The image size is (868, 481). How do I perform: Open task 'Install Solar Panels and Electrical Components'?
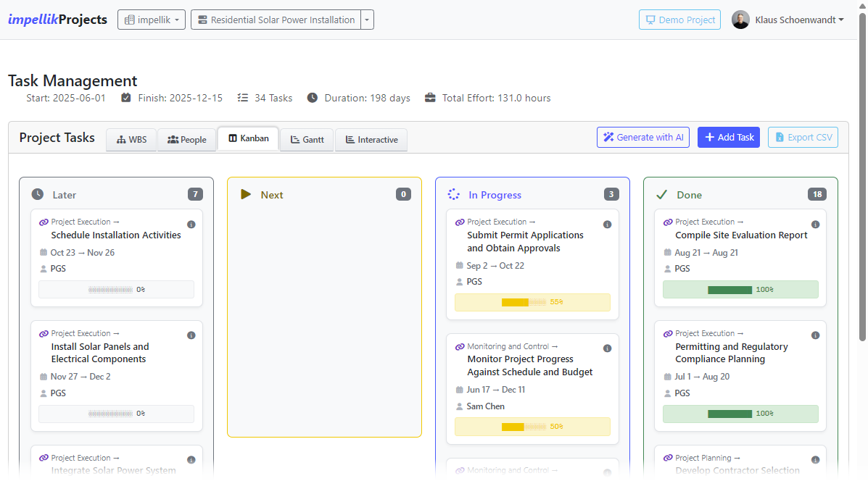100,353
